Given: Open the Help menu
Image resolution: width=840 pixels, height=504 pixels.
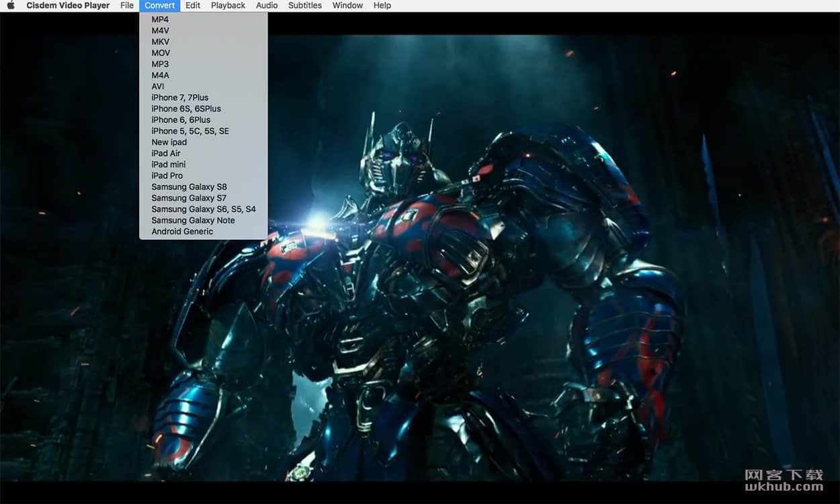Looking at the screenshot, I should (382, 5).
